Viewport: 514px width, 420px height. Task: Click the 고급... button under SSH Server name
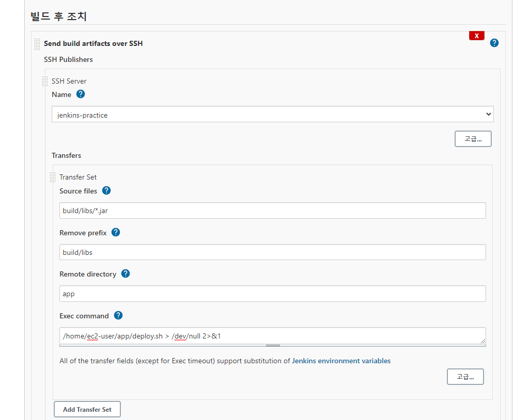[473, 139]
